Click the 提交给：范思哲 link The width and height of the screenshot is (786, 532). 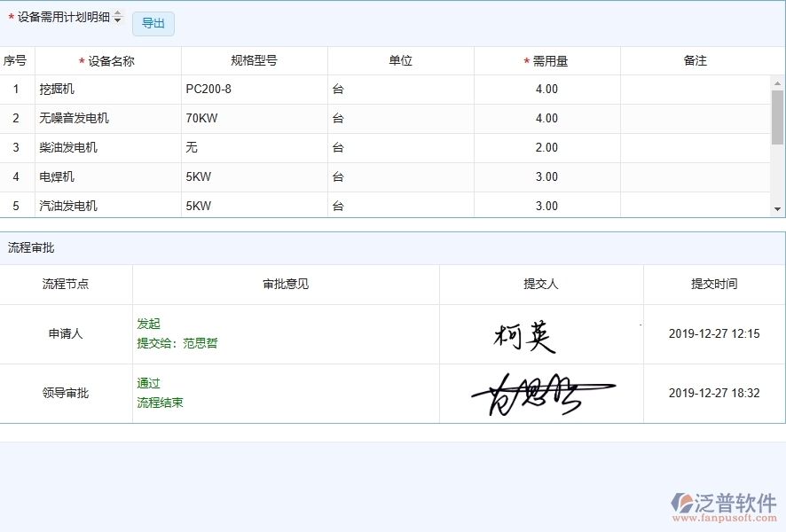pyautogui.click(x=176, y=344)
